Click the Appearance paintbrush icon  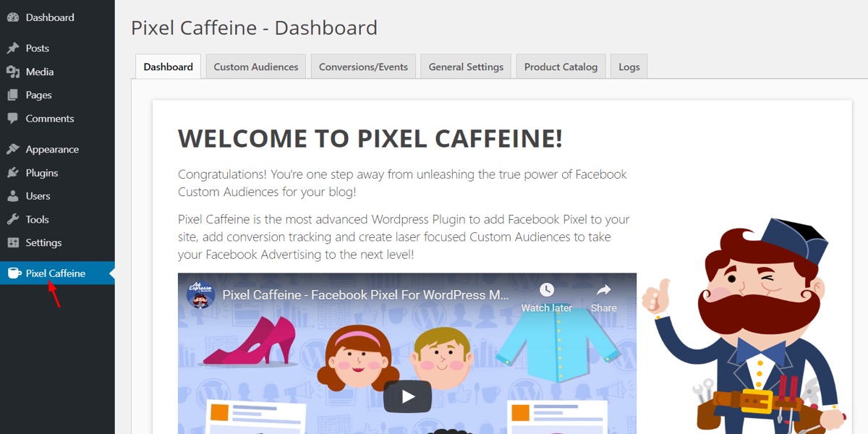pyautogui.click(x=13, y=149)
